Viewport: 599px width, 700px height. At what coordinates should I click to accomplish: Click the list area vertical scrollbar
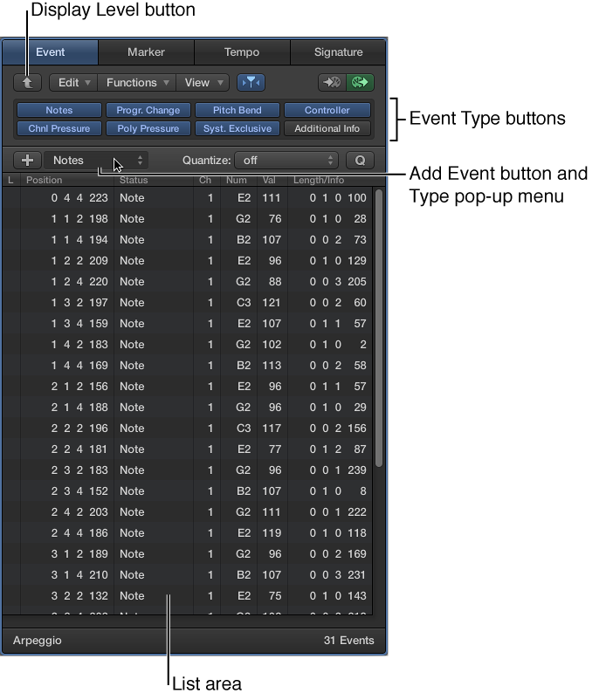point(379,328)
